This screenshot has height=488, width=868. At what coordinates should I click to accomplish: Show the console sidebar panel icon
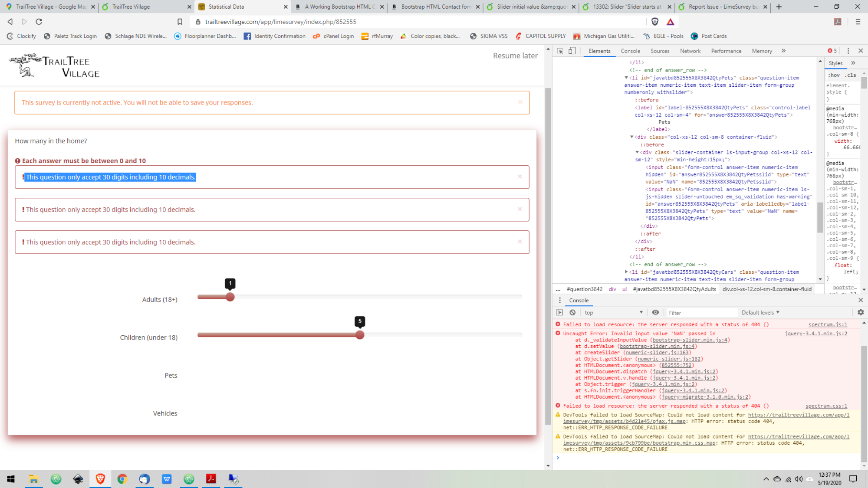(x=559, y=312)
